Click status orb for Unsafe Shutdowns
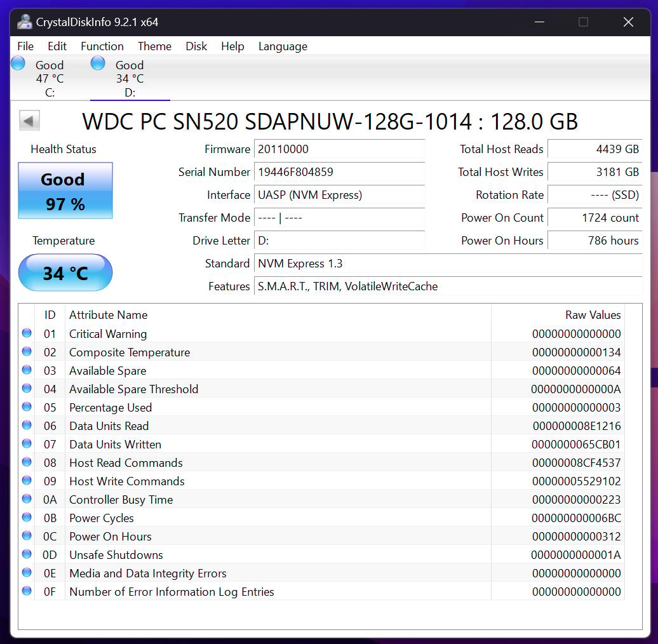Viewport: 658px width, 644px height. [27, 554]
